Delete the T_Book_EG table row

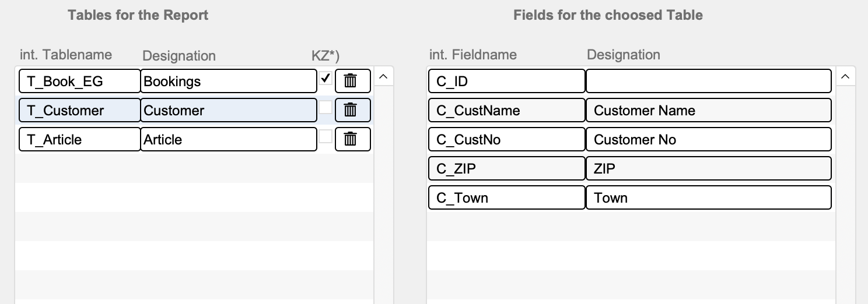click(352, 81)
